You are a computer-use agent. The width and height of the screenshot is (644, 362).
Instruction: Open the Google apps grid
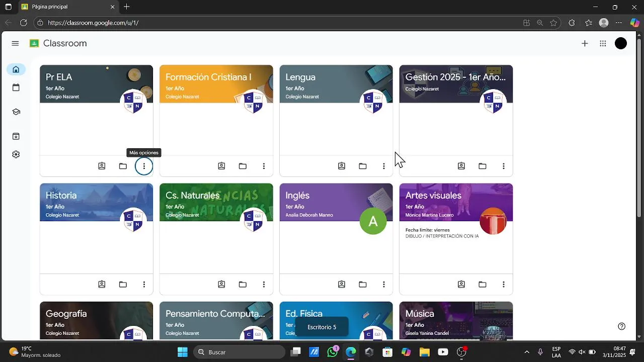point(603,44)
